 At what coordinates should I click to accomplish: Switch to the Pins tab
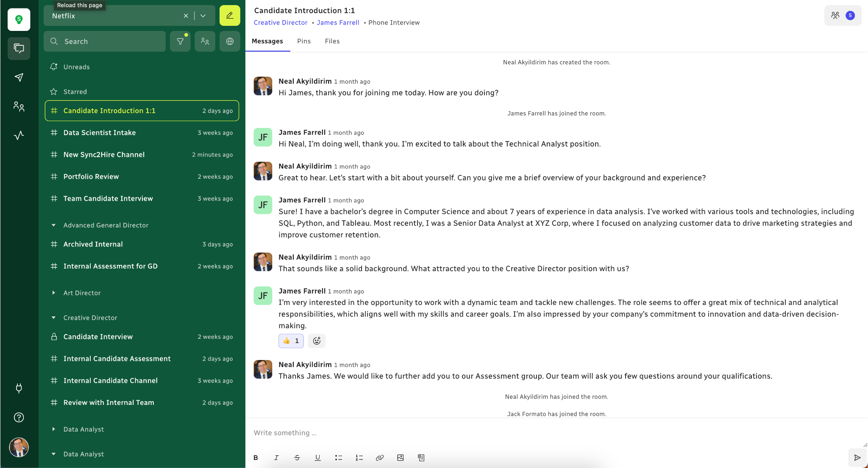pyautogui.click(x=304, y=41)
